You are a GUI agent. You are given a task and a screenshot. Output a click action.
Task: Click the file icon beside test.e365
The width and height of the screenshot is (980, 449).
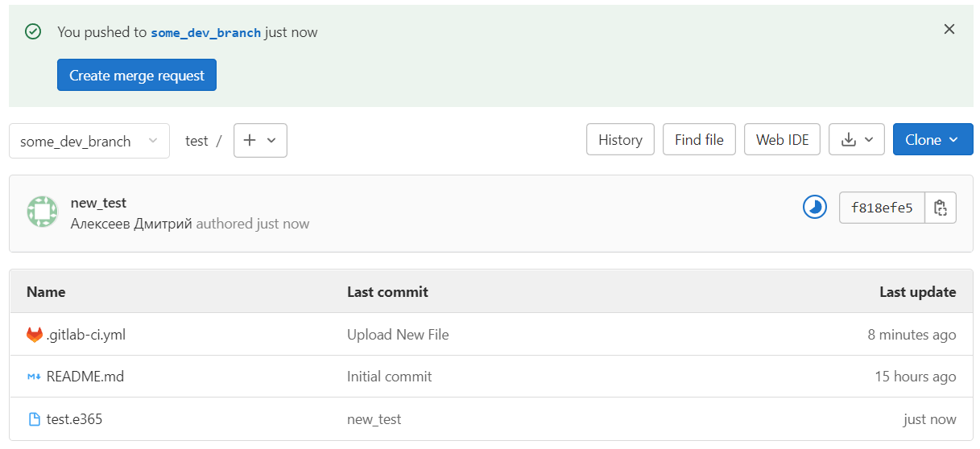(35, 419)
